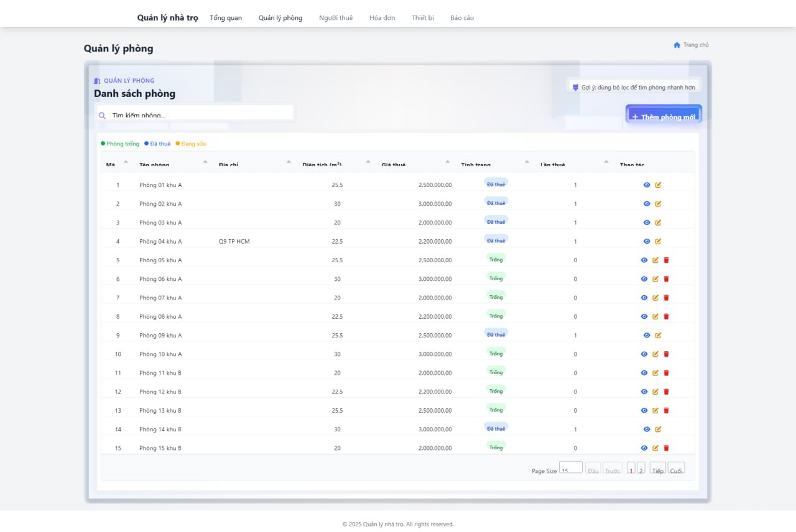The height and width of the screenshot is (532, 796).
Task: Go to page 2 with Tiếp button
Action: point(657,470)
